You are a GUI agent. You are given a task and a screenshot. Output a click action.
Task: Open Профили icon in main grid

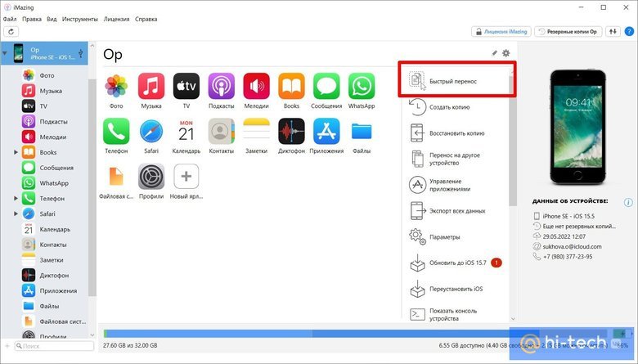pos(151,177)
